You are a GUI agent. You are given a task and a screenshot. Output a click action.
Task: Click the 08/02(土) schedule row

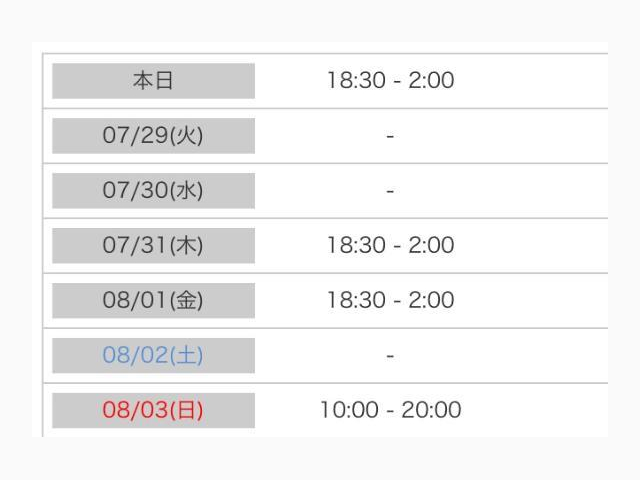click(325, 356)
